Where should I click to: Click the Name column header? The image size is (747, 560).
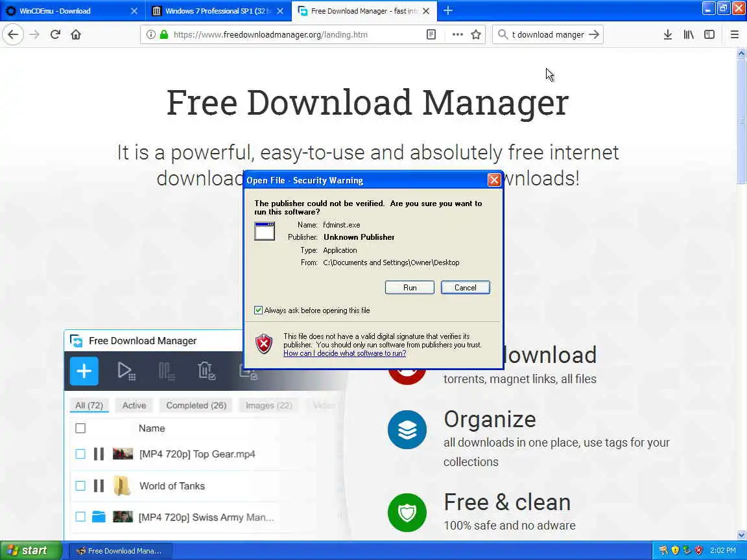pyautogui.click(x=152, y=428)
